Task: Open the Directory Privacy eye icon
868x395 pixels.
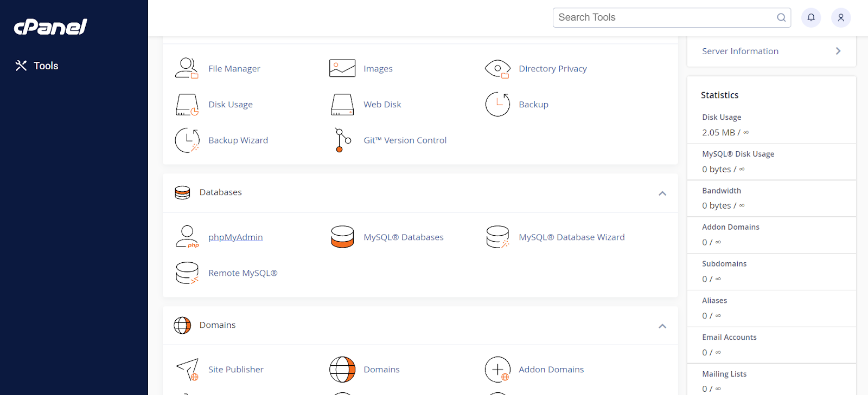Action: pos(497,68)
